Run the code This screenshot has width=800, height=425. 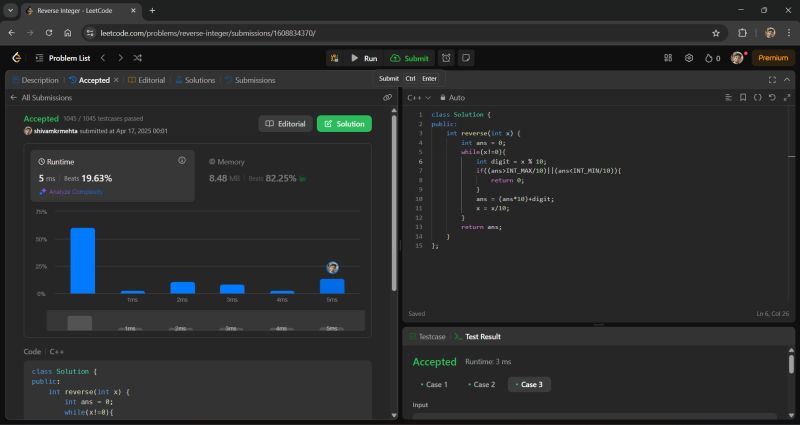364,58
